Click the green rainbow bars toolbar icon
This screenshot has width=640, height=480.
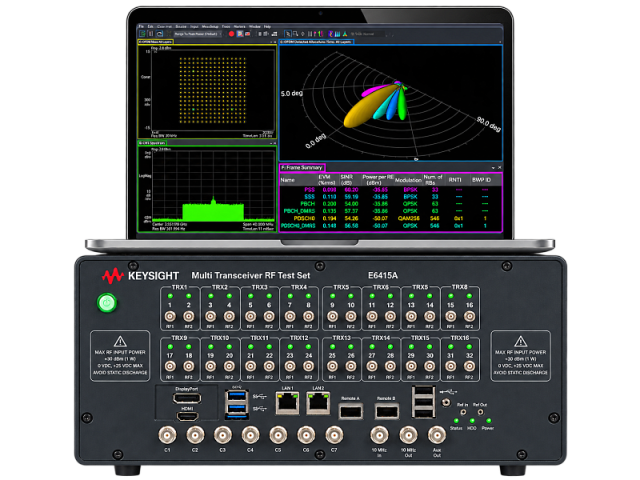click(x=320, y=34)
